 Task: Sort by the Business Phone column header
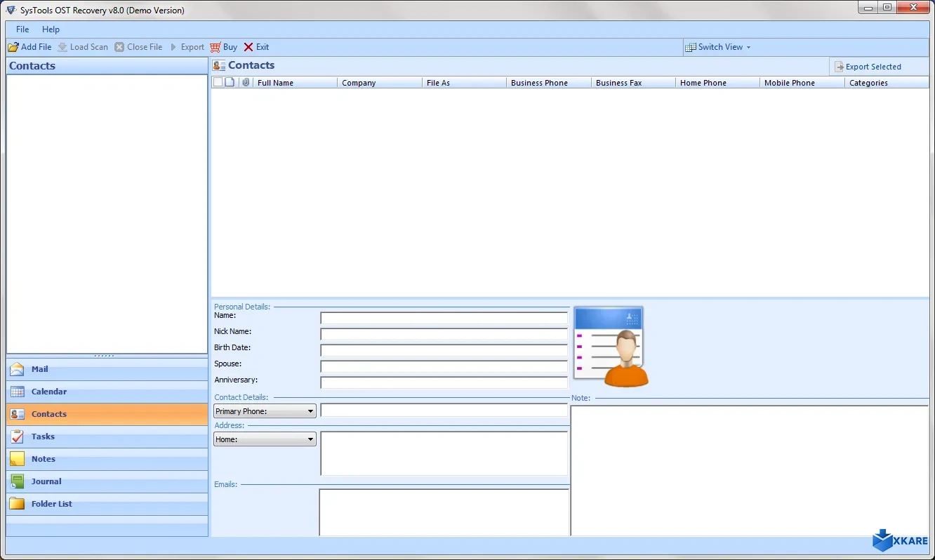point(549,83)
